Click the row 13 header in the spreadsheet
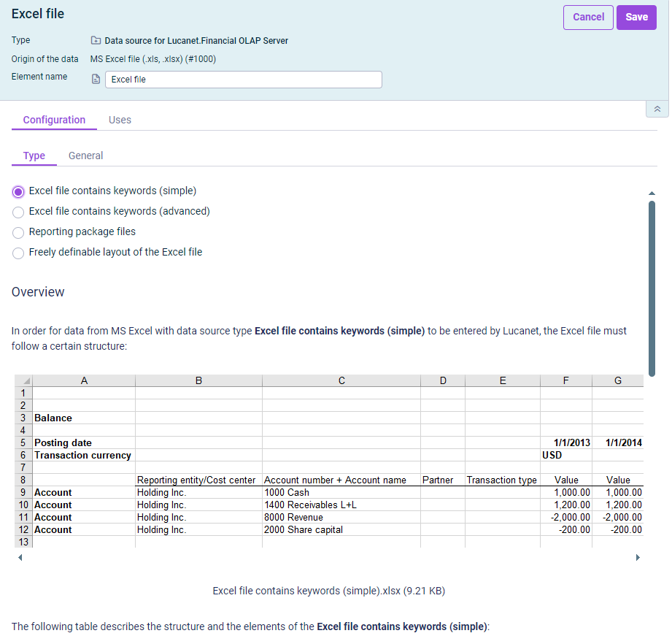Screen dimensions: 672x644 (x=23, y=542)
